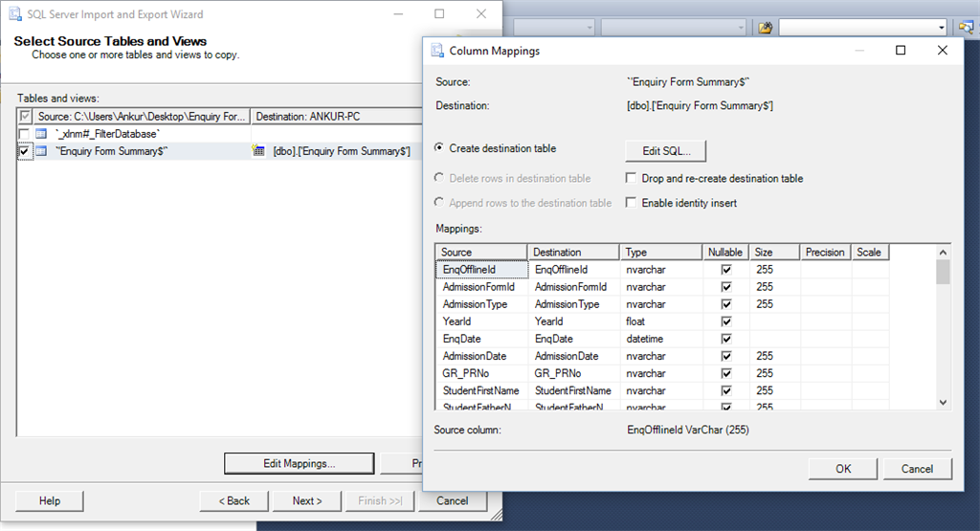Click the Precision column header
The width and height of the screenshot is (980, 531).
(x=826, y=252)
